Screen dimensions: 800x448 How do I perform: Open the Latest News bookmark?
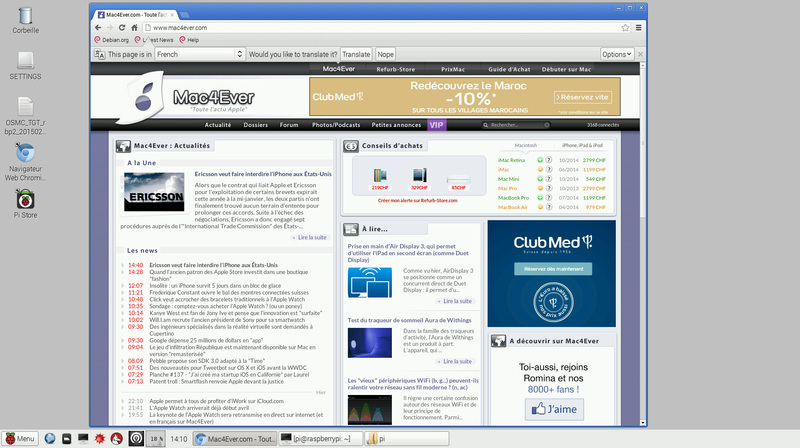pyautogui.click(x=154, y=40)
